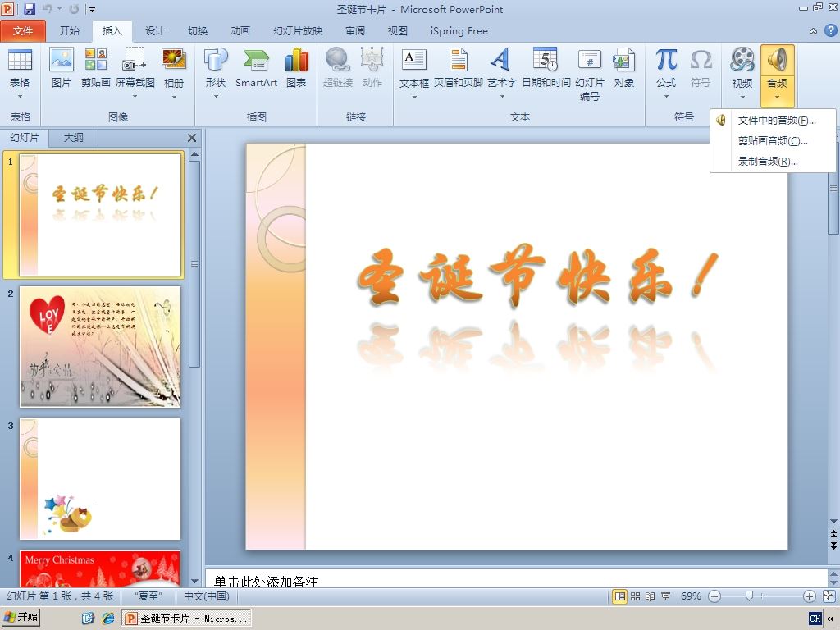Go to next slide using double arrow
Image resolution: width=840 pixels, height=630 pixels.
tap(833, 546)
